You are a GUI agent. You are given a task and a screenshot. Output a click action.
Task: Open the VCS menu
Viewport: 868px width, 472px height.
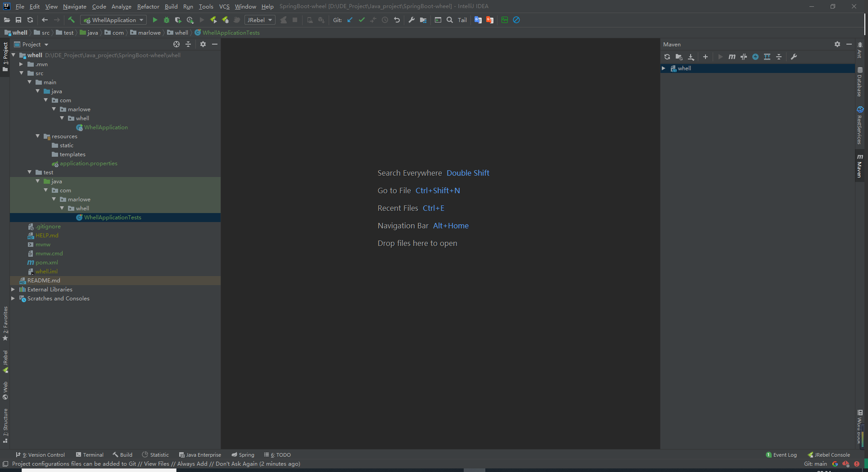[224, 6]
